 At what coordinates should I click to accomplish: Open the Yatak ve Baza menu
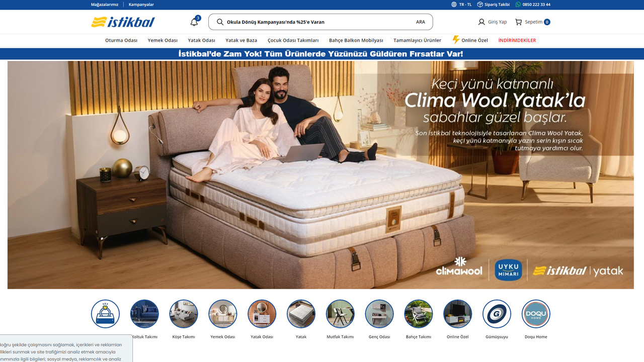241,40
